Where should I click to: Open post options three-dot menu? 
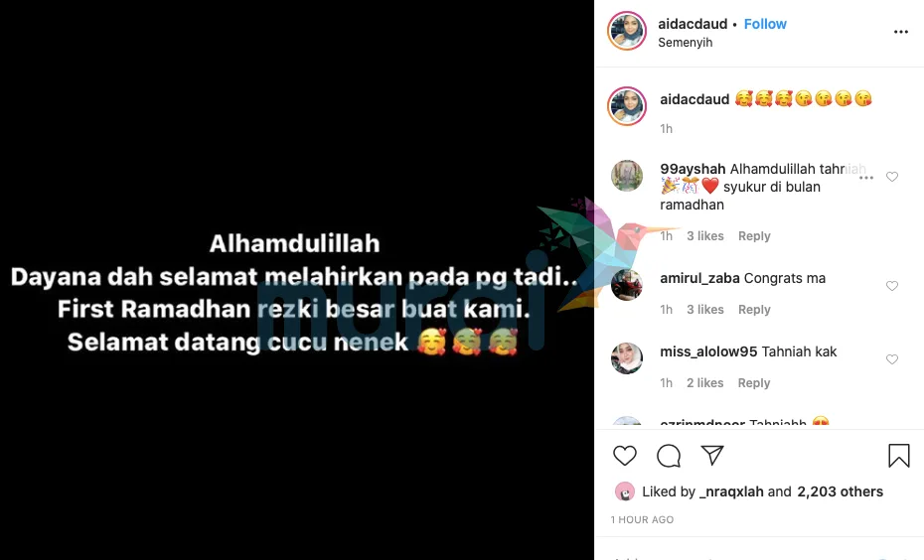coord(901,32)
